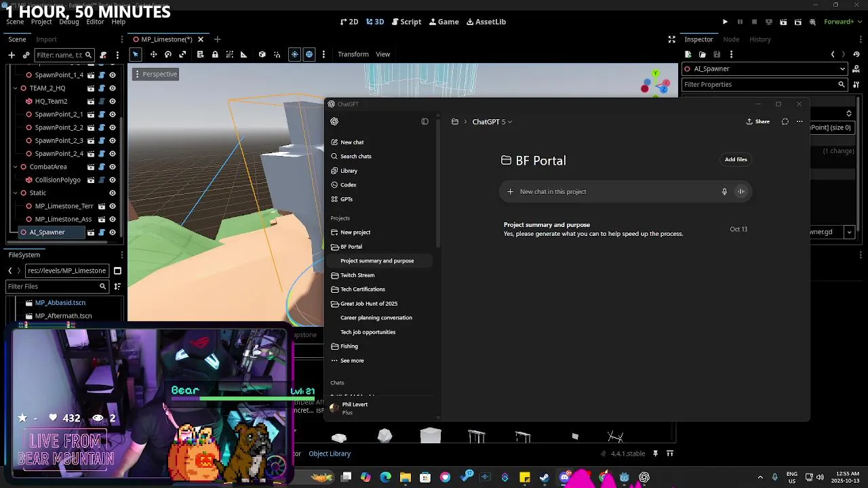Click FileSystem sort files icon
Image resolution: width=868 pixels, height=488 pixels.
117,287
